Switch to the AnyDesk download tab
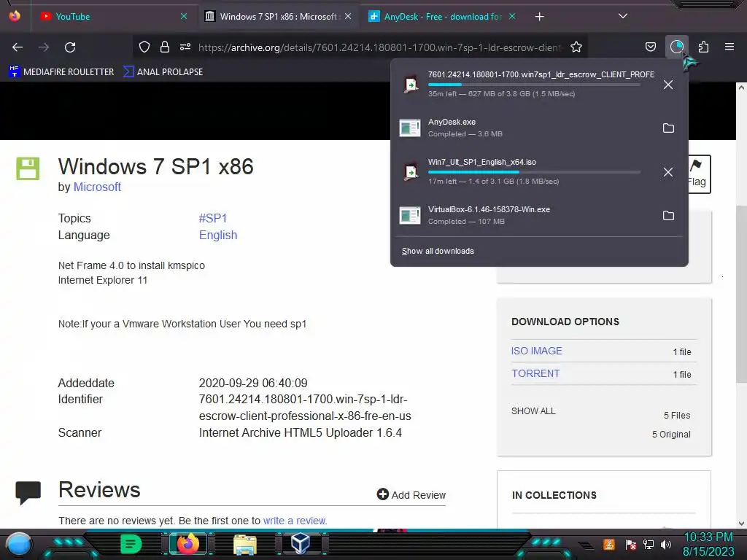 442,17
